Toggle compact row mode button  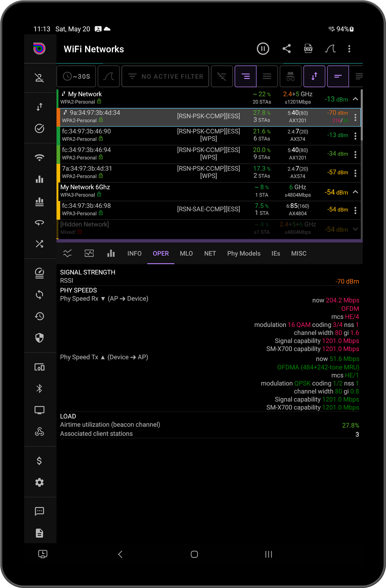click(x=338, y=76)
